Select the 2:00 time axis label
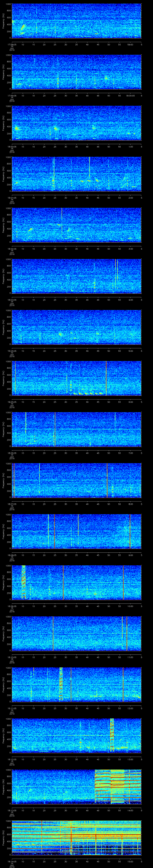 coord(130,197)
